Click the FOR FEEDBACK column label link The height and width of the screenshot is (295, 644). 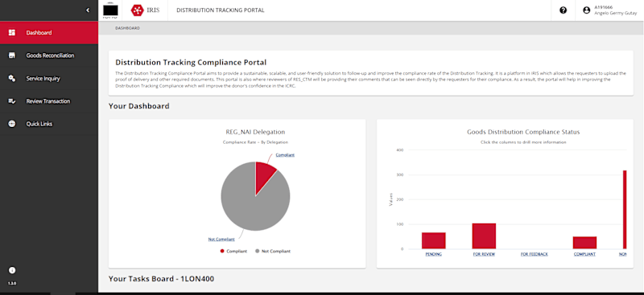[535, 254]
